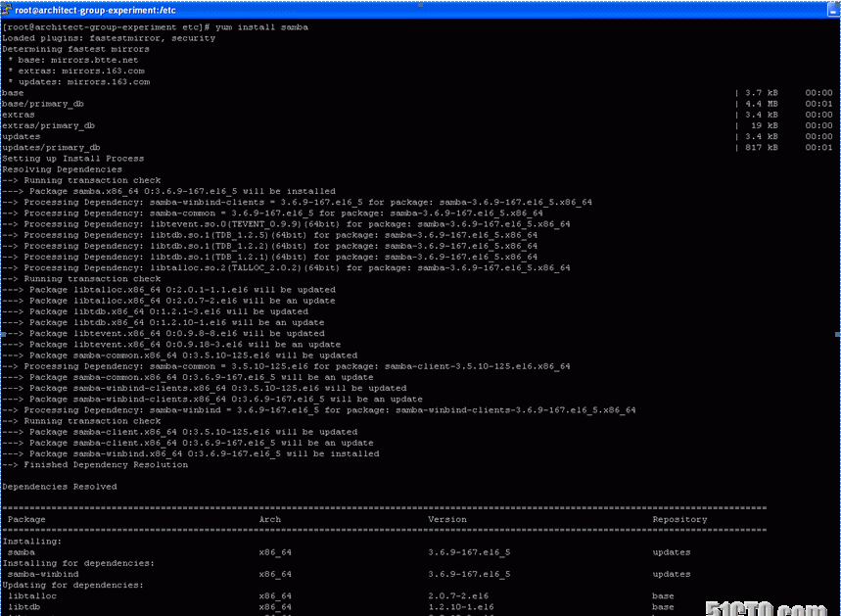Viewport: 841px width, 616px height.
Task: Click dependency line for libtdb.so.1(TDB_1.2.1)
Action: click(x=270, y=257)
